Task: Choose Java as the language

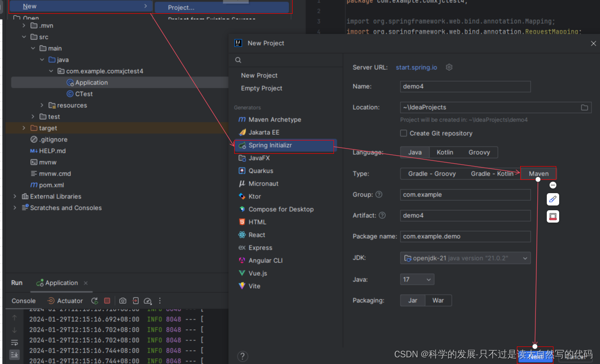Action: 415,152
